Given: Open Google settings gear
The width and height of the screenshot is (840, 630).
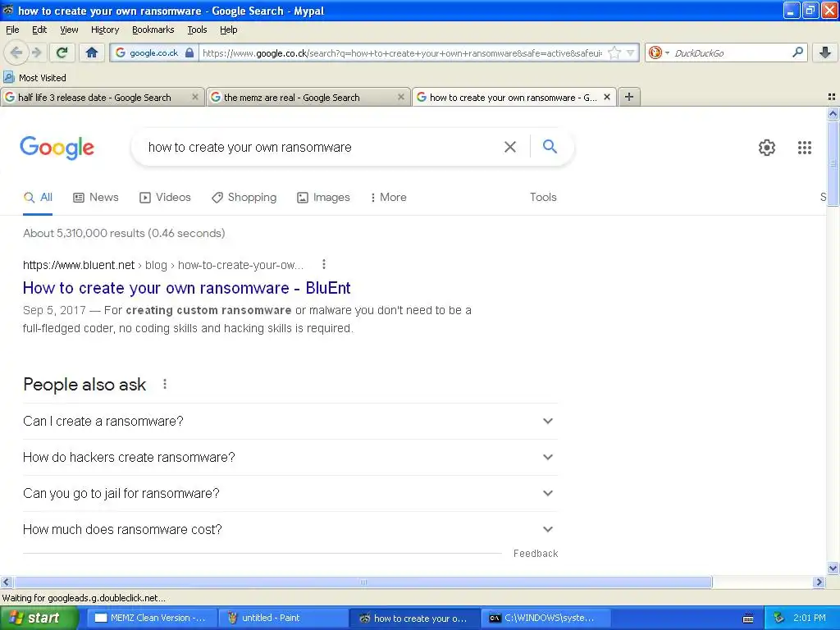Looking at the screenshot, I should (x=767, y=148).
